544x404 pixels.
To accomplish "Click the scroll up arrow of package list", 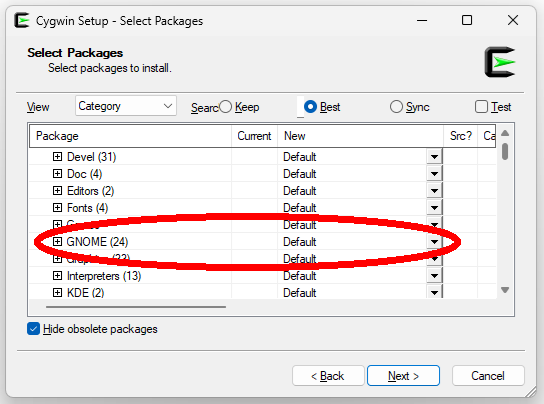I will (505, 133).
